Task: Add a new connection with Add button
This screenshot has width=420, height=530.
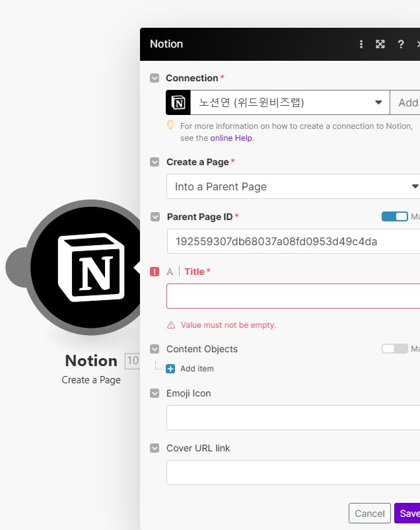Action: pyautogui.click(x=407, y=102)
